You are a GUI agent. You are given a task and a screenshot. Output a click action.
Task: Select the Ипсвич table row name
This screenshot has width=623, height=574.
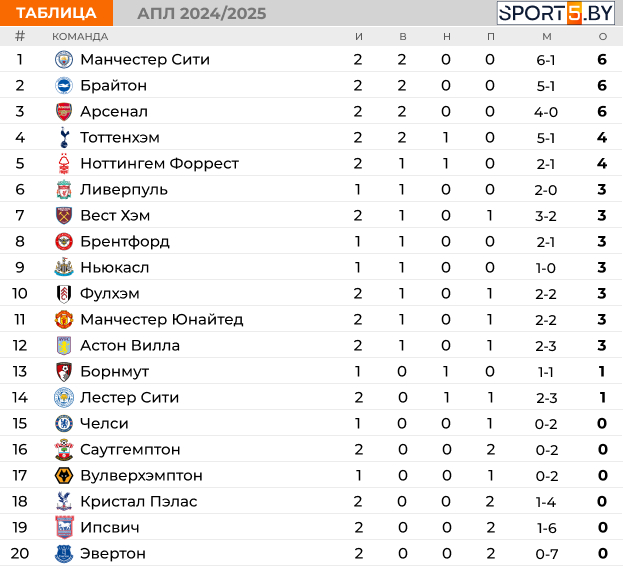[x=110, y=527]
